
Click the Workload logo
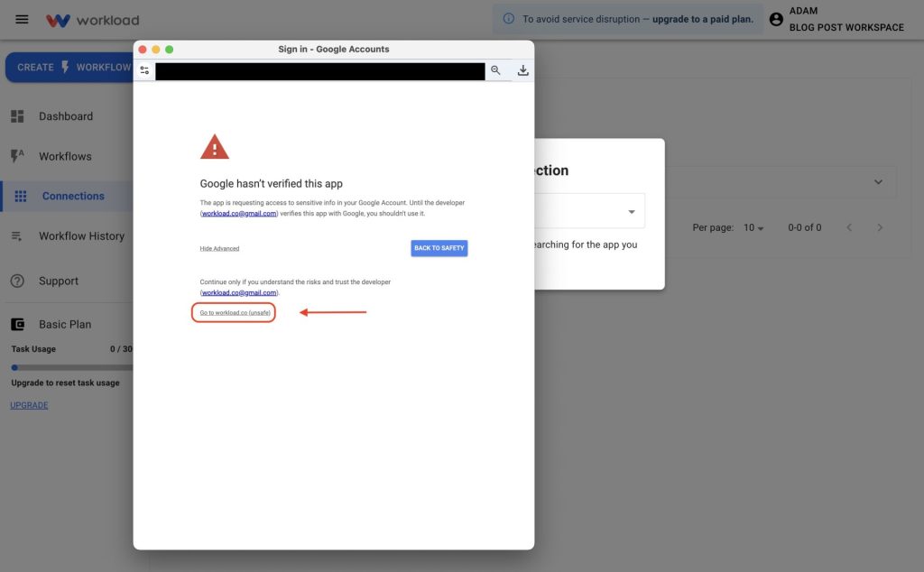93,20
